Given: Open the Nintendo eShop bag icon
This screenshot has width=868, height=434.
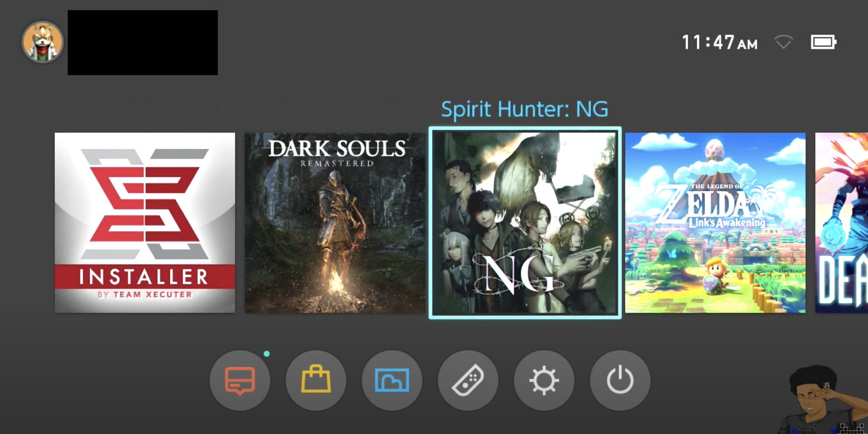Looking at the screenshot, I should click(316, 380).
